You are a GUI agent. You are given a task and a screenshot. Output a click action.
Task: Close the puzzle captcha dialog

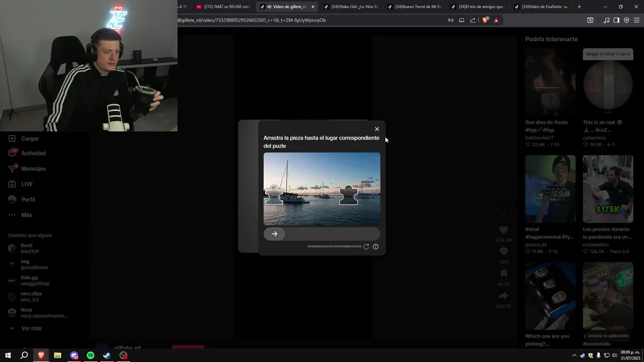[x=377, y=129]
